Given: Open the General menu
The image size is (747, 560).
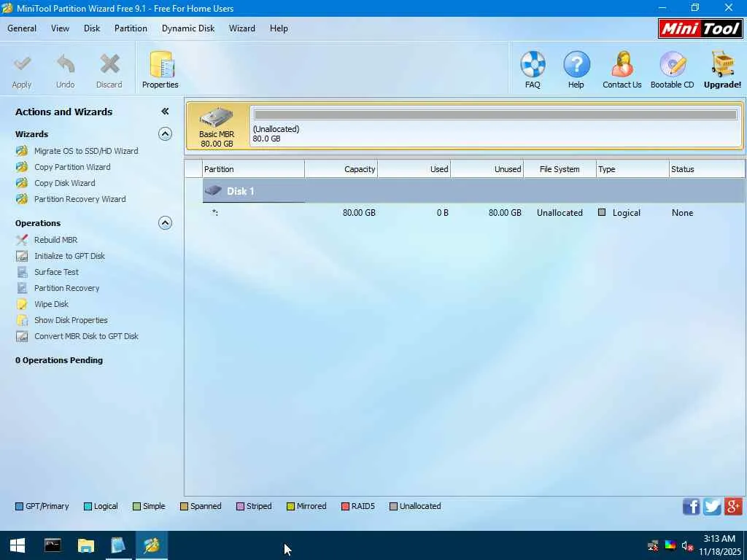Looking at the screenshot, I should (22, 28).
